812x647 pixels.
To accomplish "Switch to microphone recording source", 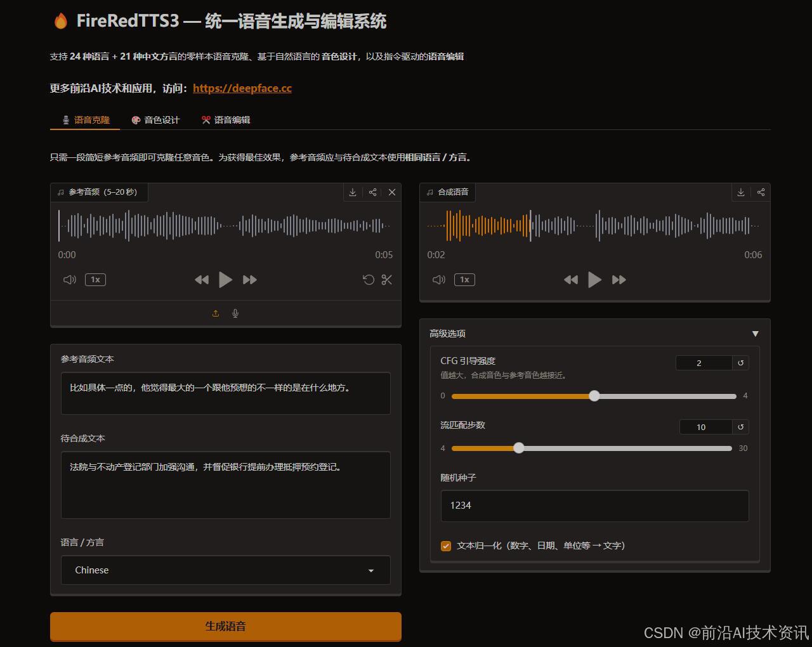I will click(x=235, y=313).
